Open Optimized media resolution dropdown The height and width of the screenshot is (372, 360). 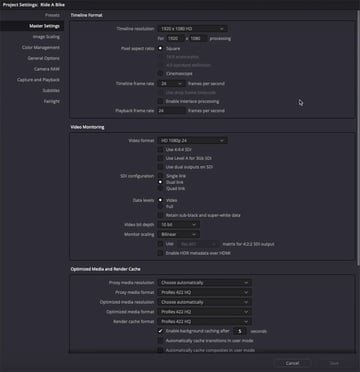point(204,302)
